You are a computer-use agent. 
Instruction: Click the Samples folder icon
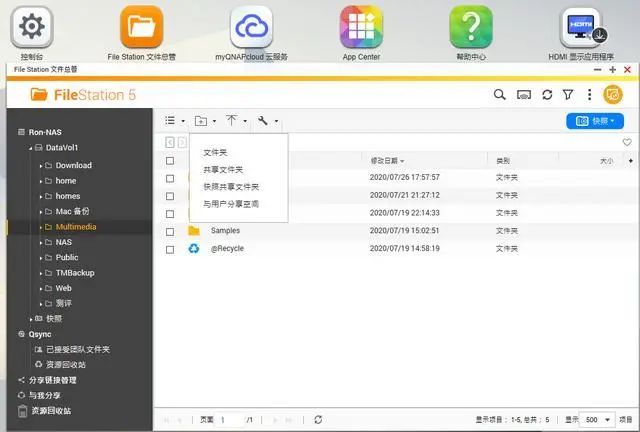pyautogui.click(x=194, y=231)
